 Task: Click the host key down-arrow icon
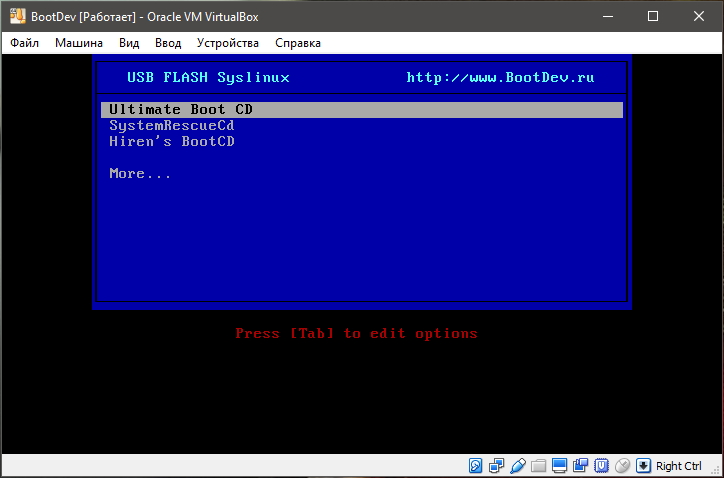(x=644, y=466)
